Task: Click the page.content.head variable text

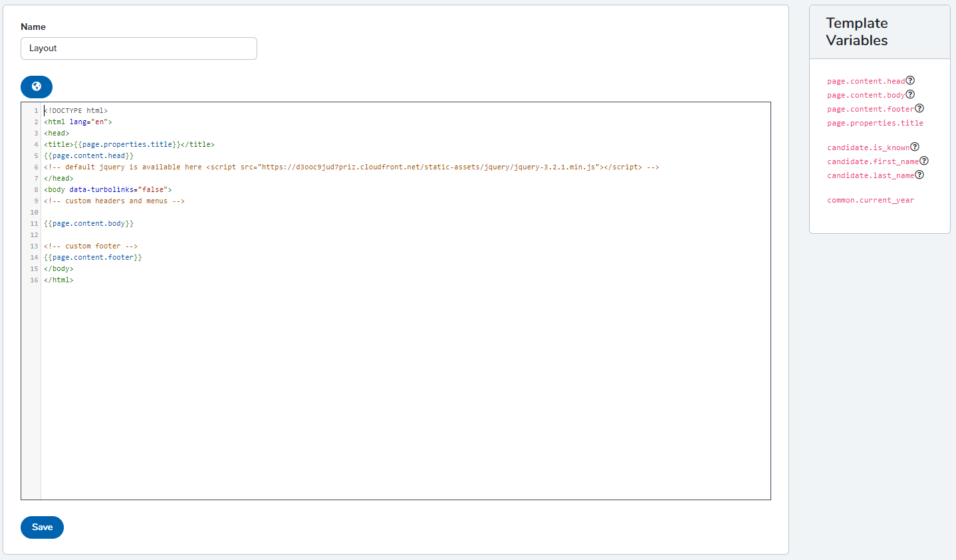Action: (x=866, y=81)
